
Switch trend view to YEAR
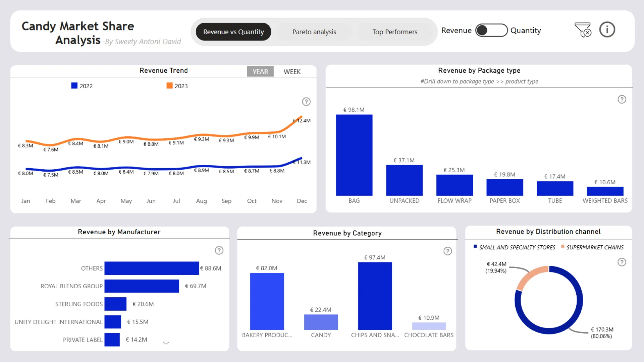click(260, 71)
